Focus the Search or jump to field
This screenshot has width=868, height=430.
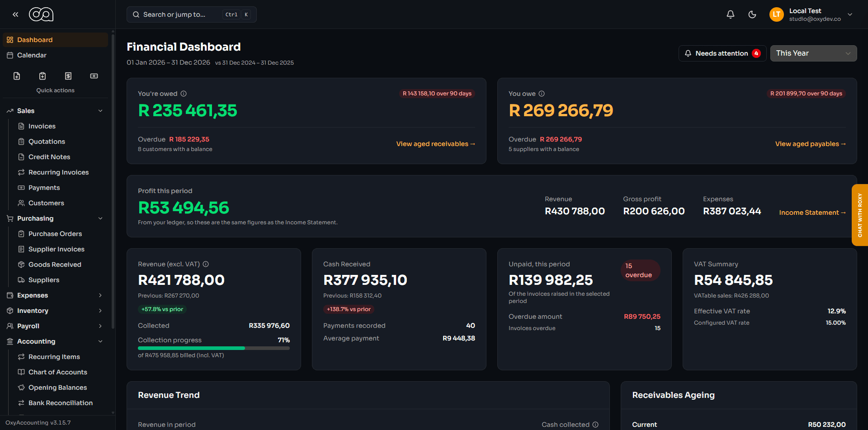(x=192, y=14)
